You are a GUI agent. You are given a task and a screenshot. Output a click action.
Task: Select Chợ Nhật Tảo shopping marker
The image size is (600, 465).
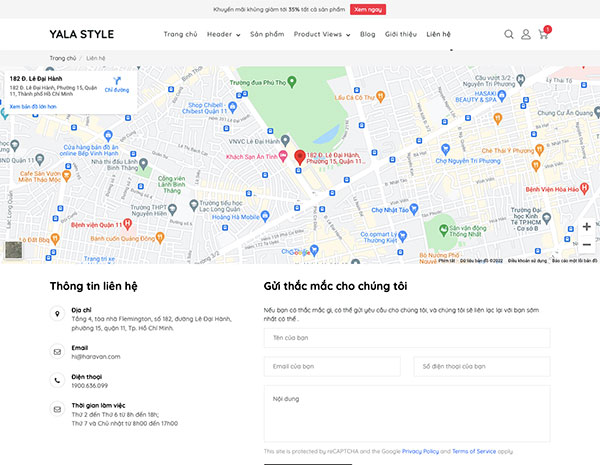point(414,209)
